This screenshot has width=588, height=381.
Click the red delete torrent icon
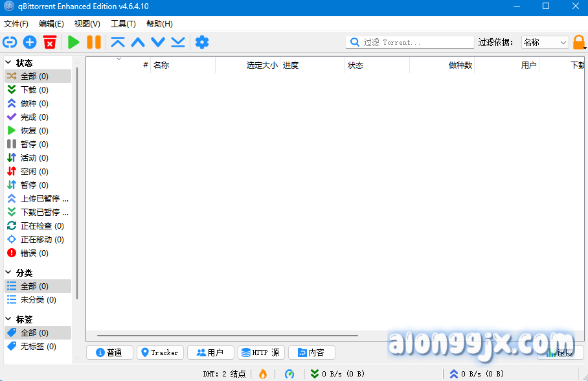50,42
